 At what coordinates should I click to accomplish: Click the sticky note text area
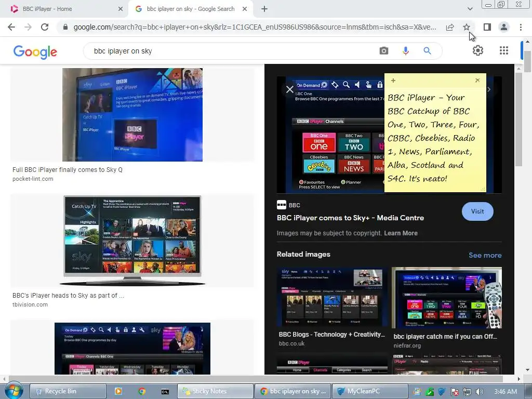click(x=435, y=138)
